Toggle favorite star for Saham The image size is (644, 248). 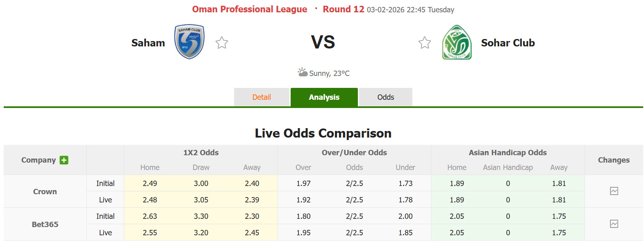[222, 43]
